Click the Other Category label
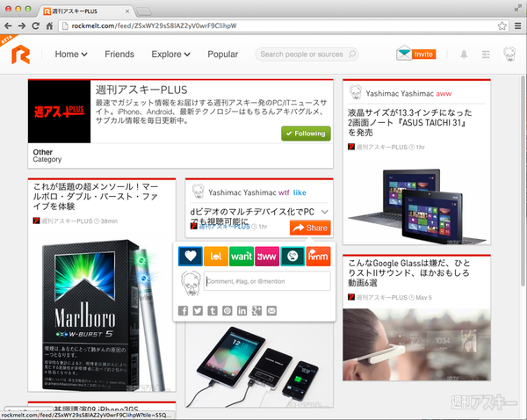Image resolution: width=527 pixels, height=420 pixels. click(x=47, y=156)
